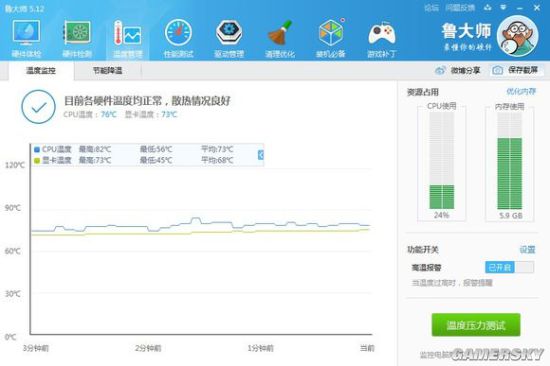Switch to the 节能降温 tab
Viewport: 550px width, 366px height.
click(x=107, y=71)
